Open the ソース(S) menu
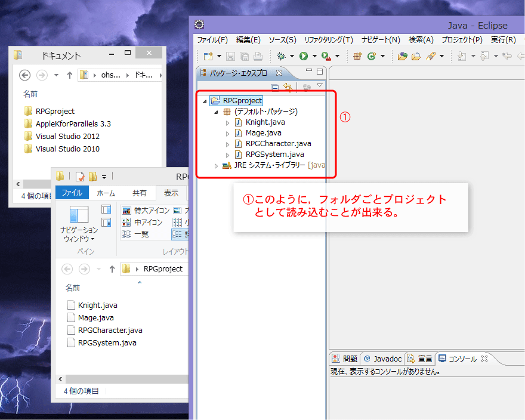The image size is (525, 420). (282, 40)
